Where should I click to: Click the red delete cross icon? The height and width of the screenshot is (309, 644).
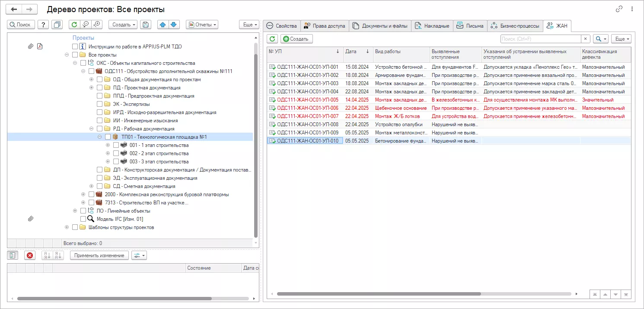coord(30,255)
